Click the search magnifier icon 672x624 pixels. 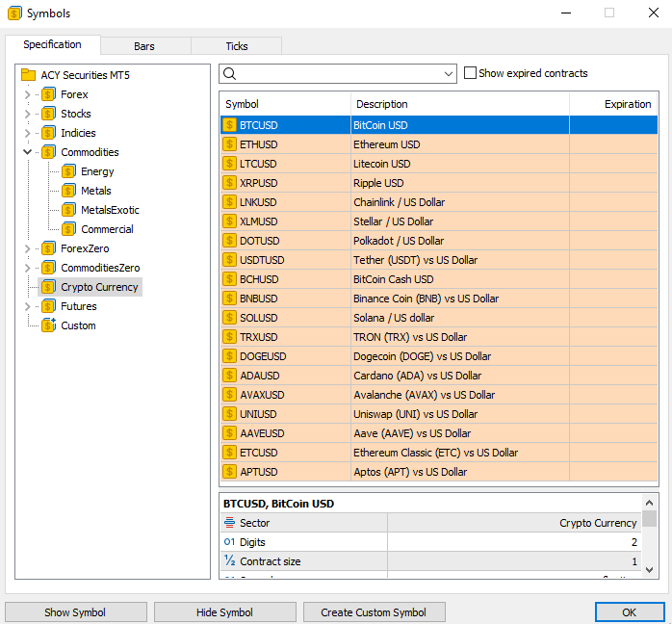point(230,74)
